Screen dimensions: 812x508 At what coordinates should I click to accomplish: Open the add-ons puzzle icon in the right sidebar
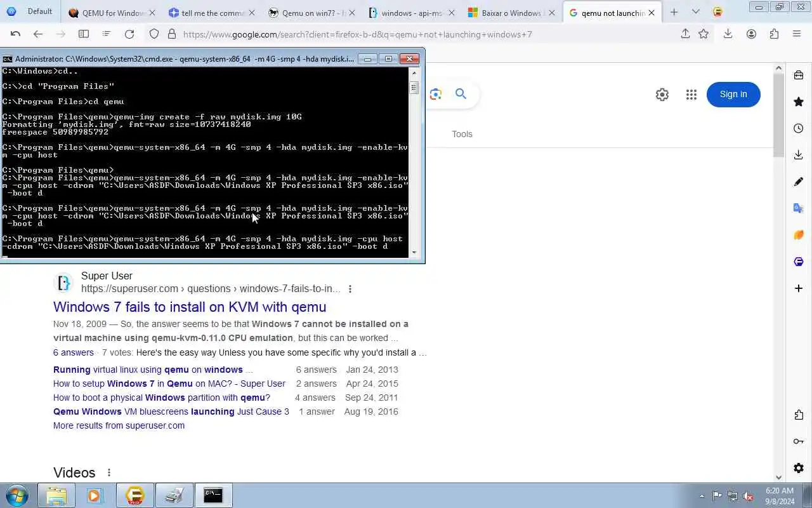click(x=799, y=415)
